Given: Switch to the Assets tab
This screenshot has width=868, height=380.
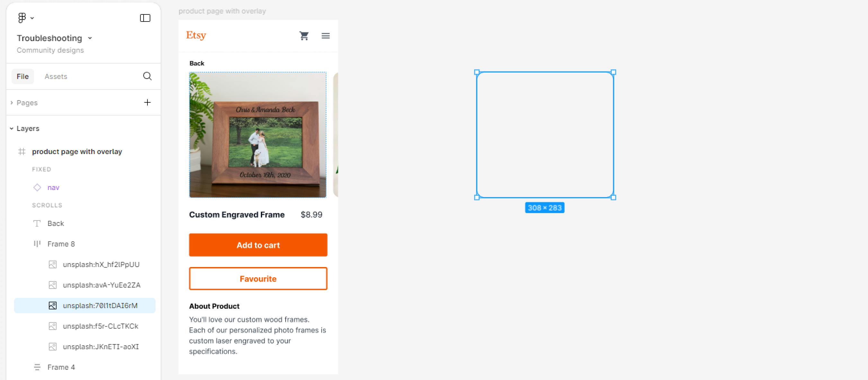Looking at the screenshot, I should pos(56,76).
